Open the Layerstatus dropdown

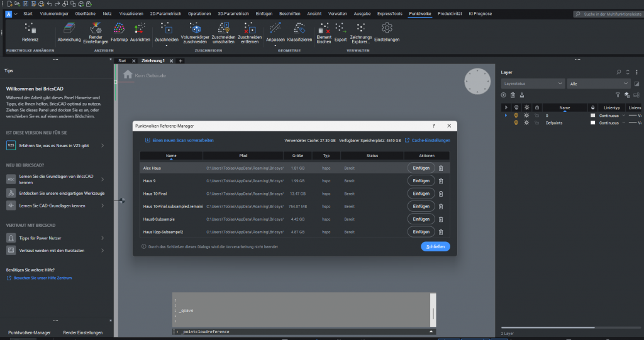pyautogui.click(x=532, y=83)
